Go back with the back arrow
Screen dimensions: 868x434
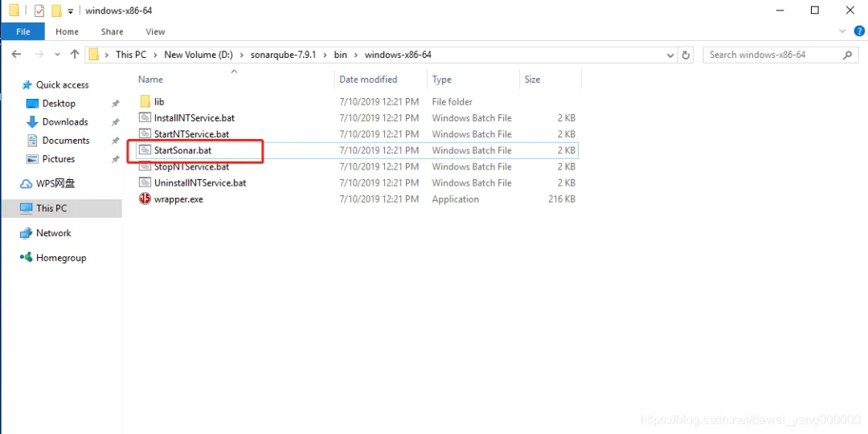(17, 55)
